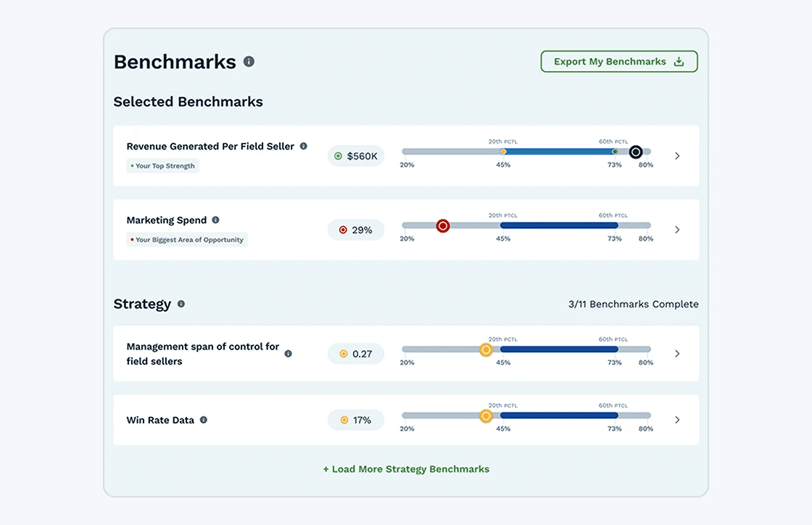Expand Revenue Generated Per Field Seller row chevron
The height and width of the screenshot is (525, 812).
(x=677, y=156)
